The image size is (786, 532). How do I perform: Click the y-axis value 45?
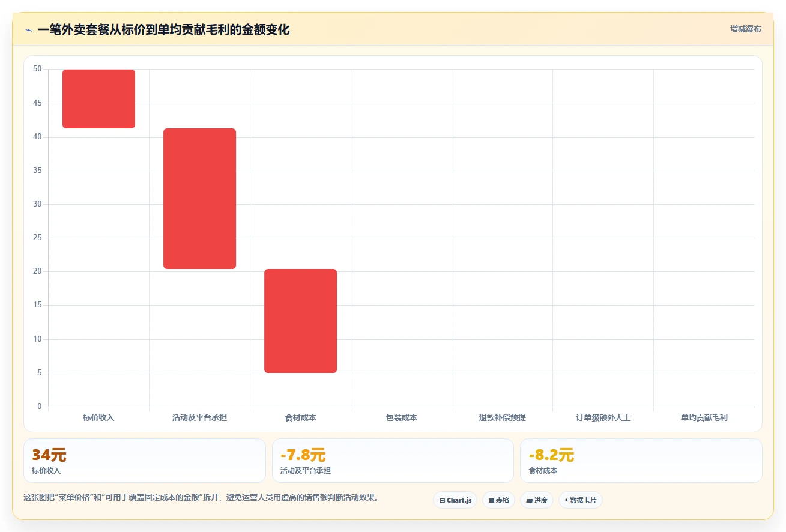click(37, 103)
